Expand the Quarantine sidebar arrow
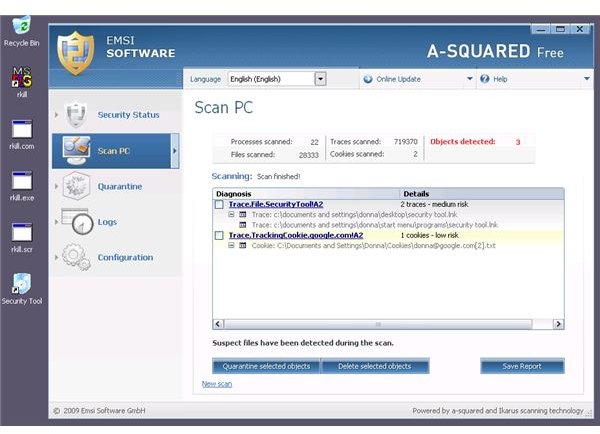The image size is (600, 434). click(56, 186)
